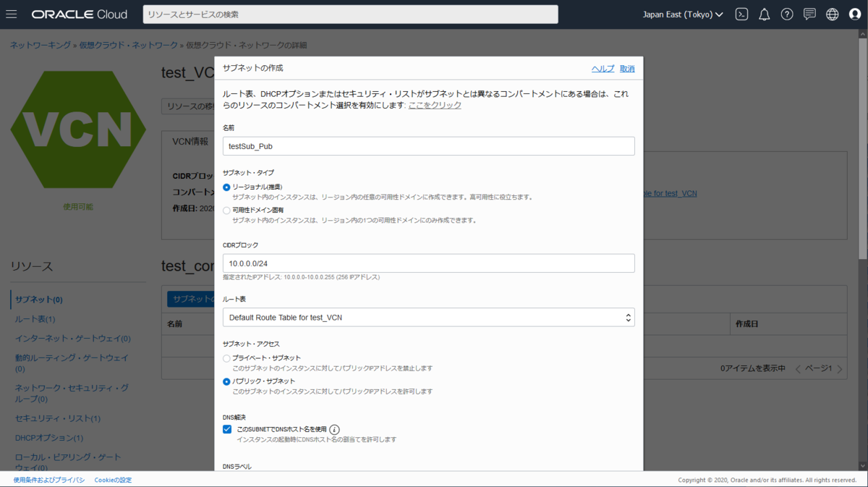Select Public Subnet access option
The image size is (868, 487).
point(227,381)
